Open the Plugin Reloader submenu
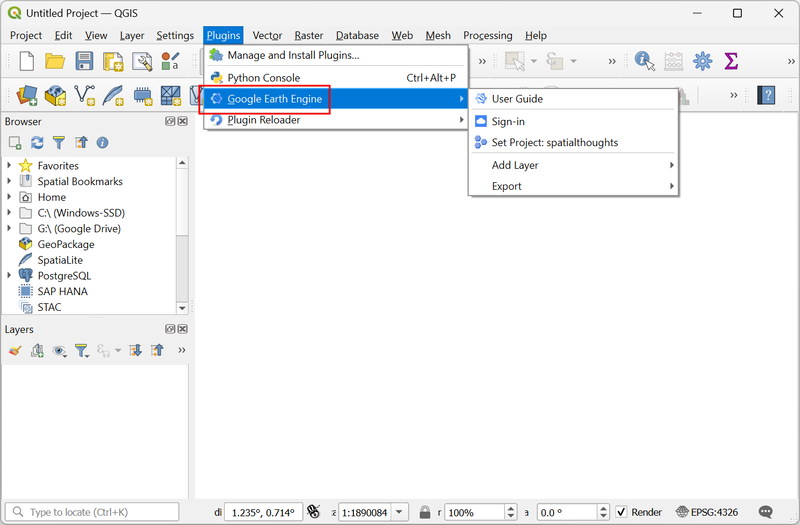Image resolution: width=800 pixels, height=525 pixels. (336, 120)
